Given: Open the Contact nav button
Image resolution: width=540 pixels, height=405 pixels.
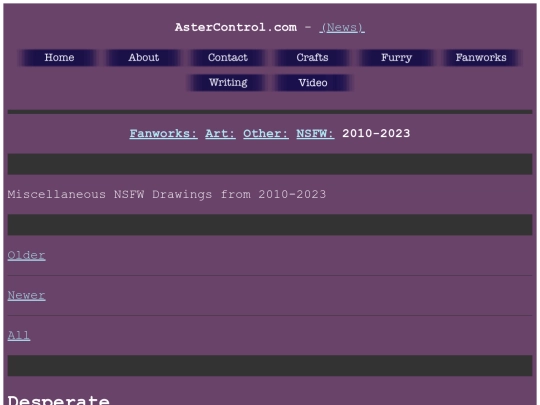Looking at the screenshot, I should [x=228, y=58].
